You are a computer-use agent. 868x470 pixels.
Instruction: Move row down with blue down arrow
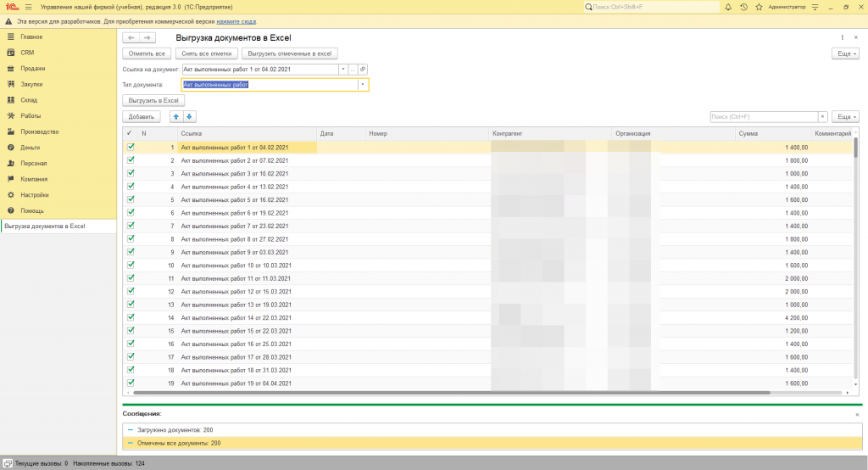coord(189,116)
